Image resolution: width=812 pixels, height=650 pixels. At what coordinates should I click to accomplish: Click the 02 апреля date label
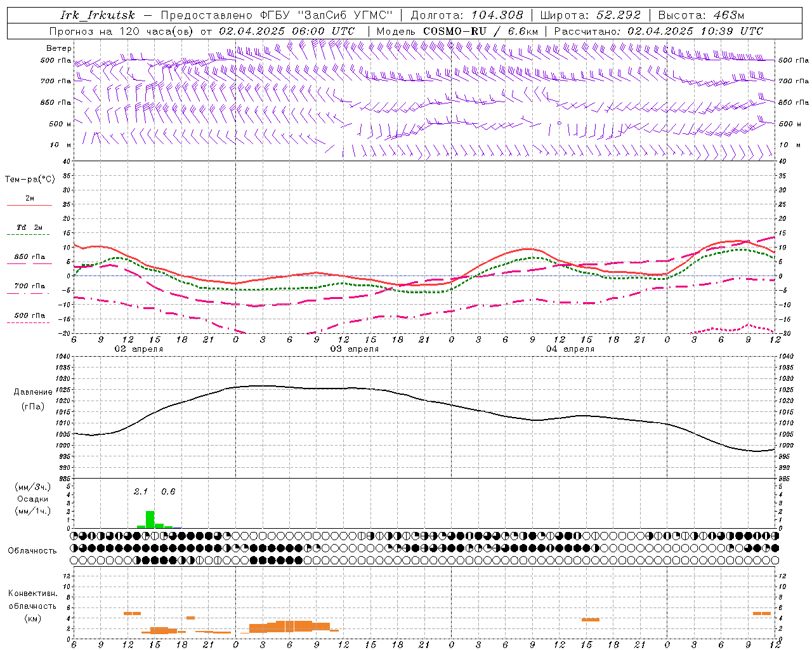click(x=138, y=349)
